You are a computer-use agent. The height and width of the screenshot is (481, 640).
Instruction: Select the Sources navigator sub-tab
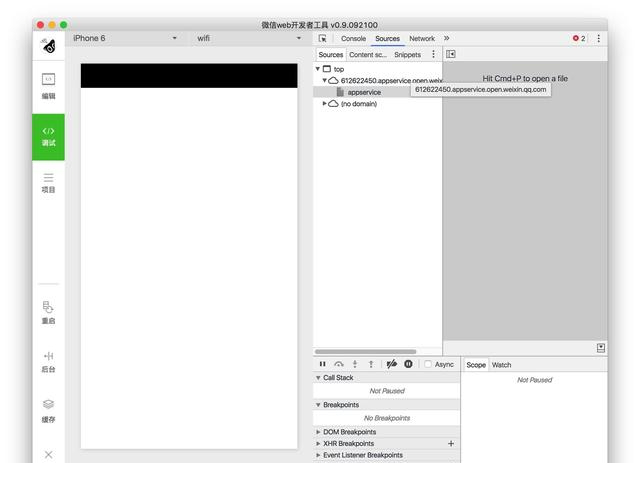(x=331, y=54)
